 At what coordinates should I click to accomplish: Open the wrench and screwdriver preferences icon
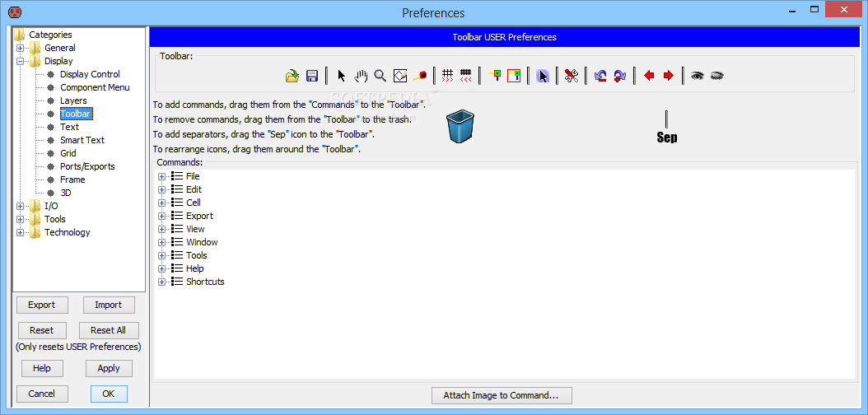572,76
